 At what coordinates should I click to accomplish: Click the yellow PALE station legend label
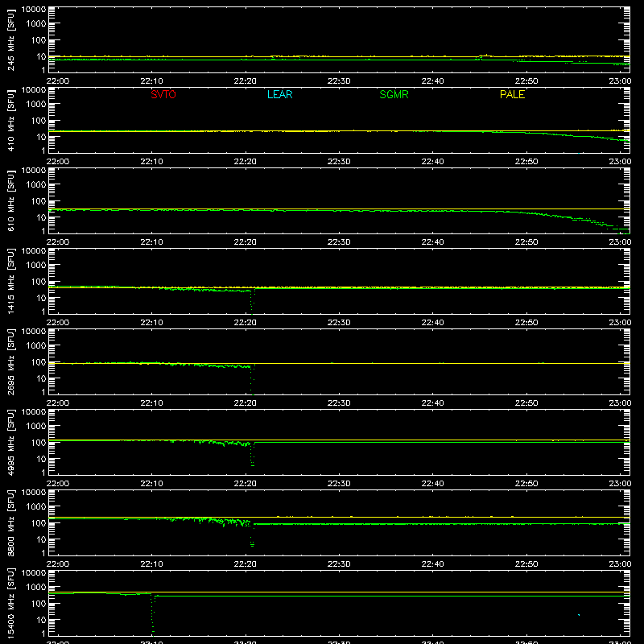[512, 94]
